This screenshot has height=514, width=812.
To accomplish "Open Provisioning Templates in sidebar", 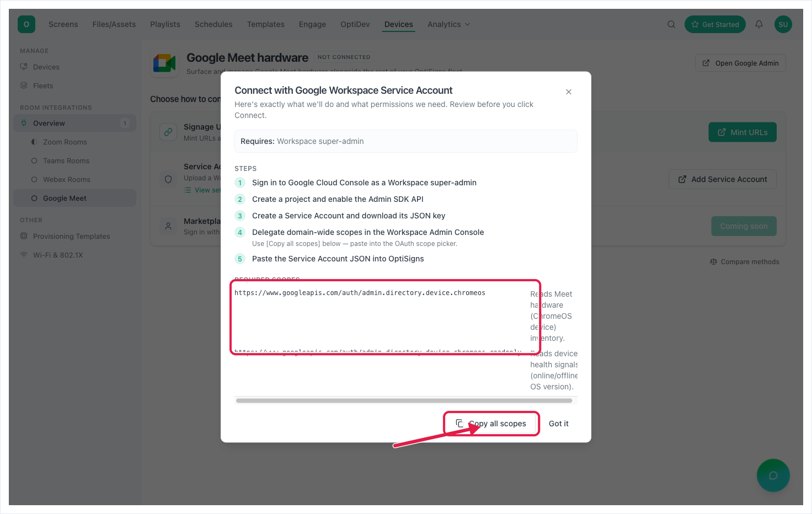I will tap(74, 236).
